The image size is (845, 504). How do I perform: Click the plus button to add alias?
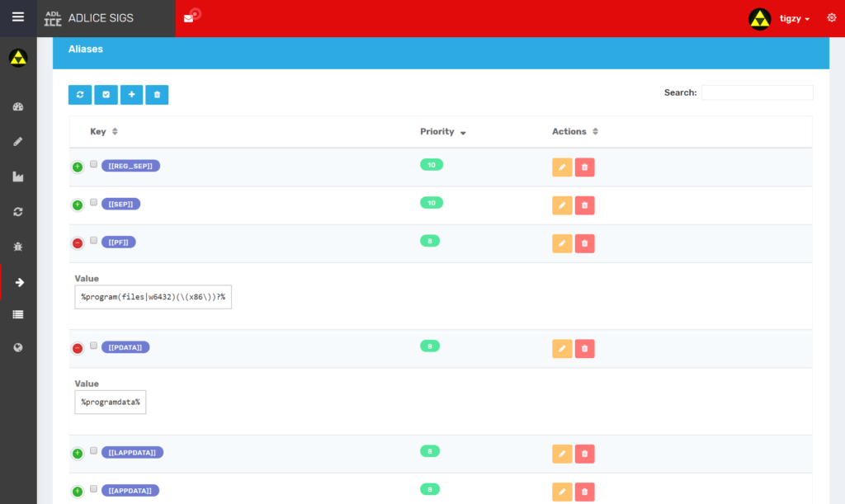tap(131, 95)
